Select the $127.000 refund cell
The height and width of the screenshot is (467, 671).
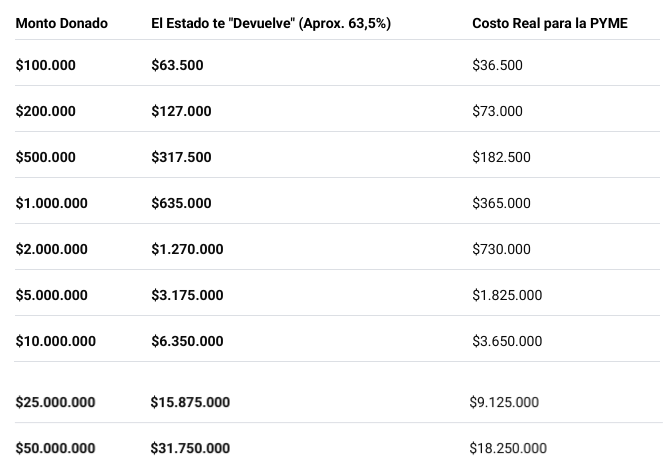181,111
